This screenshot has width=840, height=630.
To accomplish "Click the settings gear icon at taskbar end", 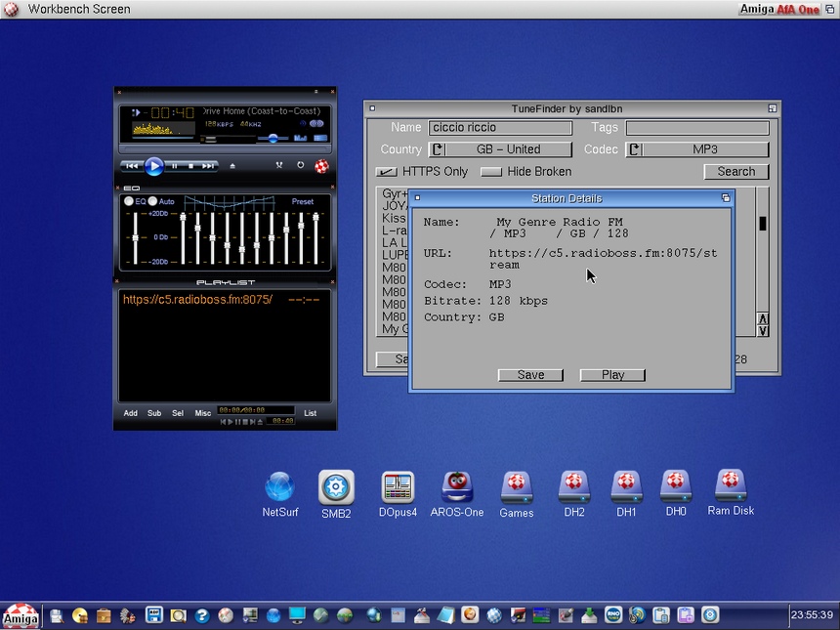I will 710,615.
